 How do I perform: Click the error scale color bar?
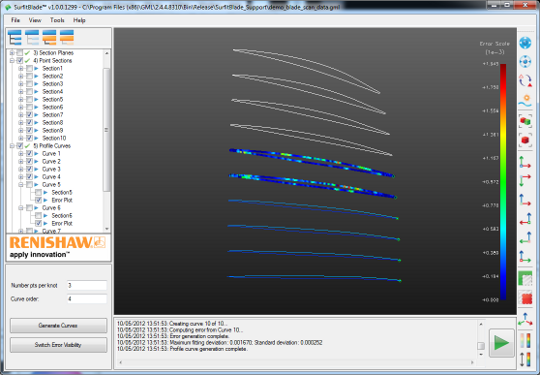pyautogui.click(x=503, y=182)
